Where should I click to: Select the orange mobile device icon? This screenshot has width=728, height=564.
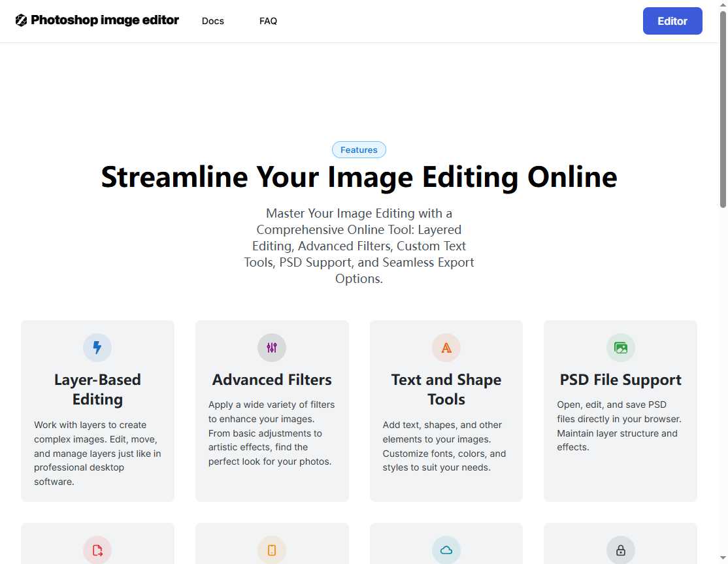(x=271, y=550)
